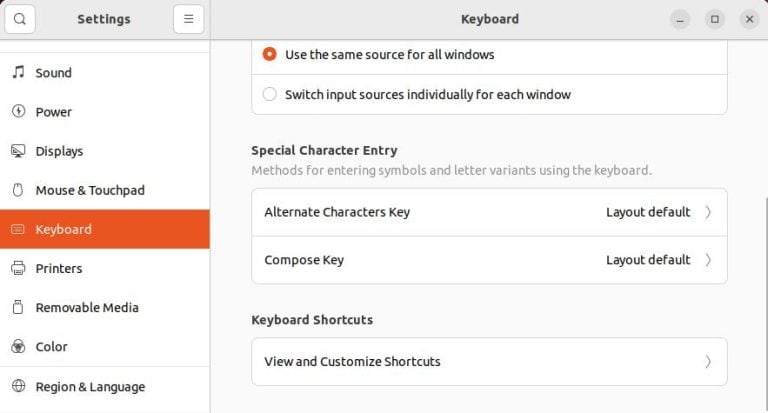
Task: Open the Keyboard settings panel
Action: (x=64, y=229)
